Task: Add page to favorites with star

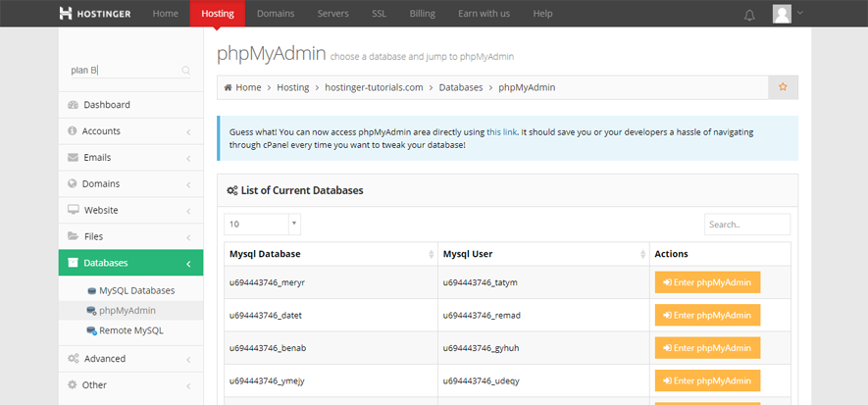Action: click(783, 87)
